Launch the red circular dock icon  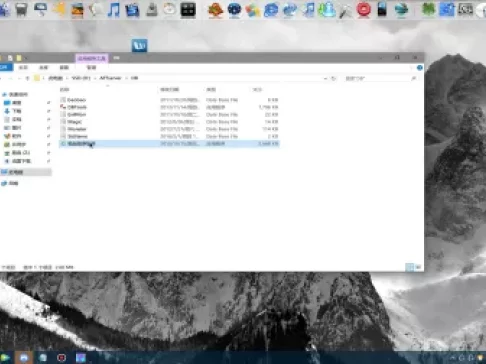(364, 9)
